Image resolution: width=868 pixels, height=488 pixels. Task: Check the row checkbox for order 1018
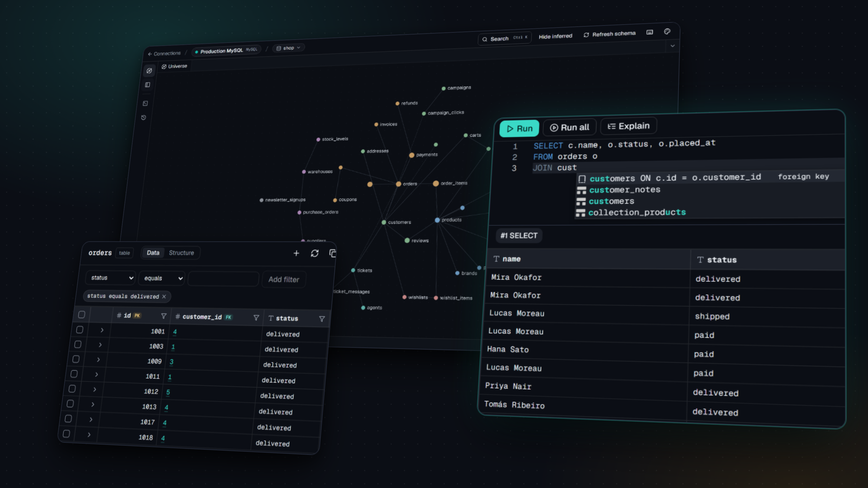66,434
